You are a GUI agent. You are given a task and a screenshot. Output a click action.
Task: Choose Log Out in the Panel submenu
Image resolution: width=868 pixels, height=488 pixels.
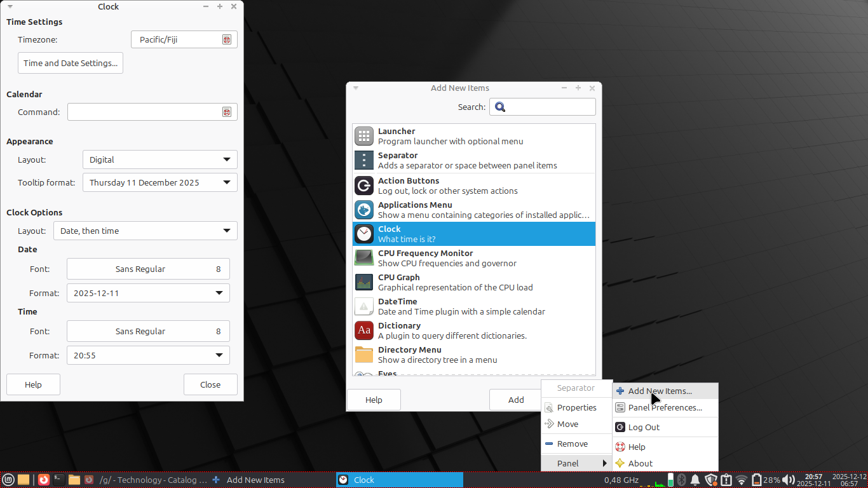(x=665, y=427)
